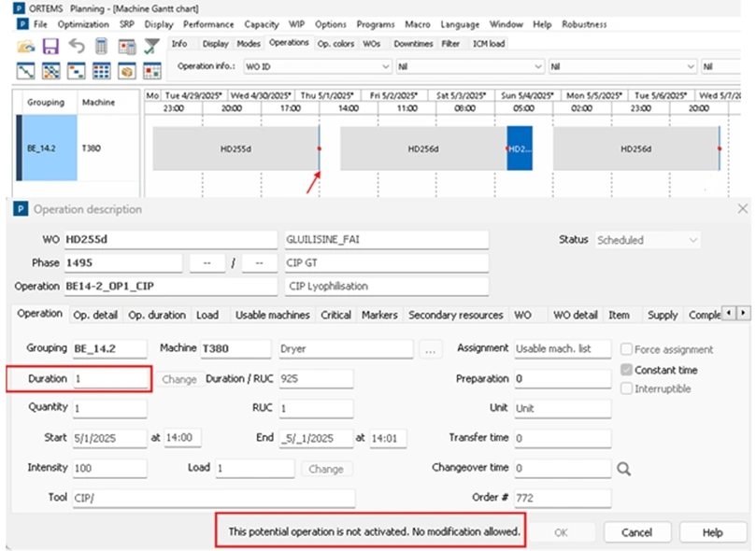The image size is (756, 551).
Task: Click Change button next to Load
Action: tap(326, 469)
